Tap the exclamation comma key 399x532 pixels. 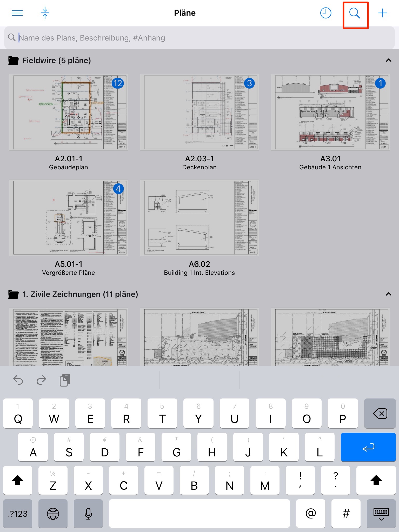pyautogui.click(x=300, y=480)
